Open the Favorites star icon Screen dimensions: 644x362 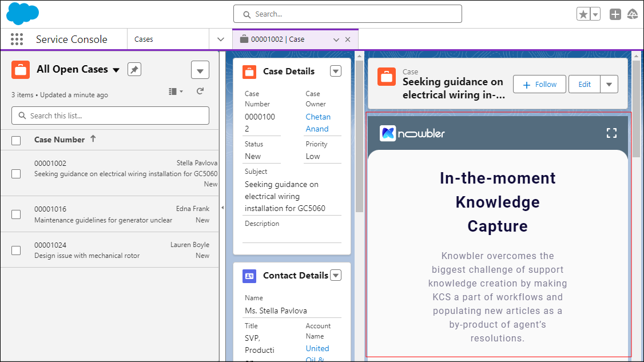tap(583, 14)
